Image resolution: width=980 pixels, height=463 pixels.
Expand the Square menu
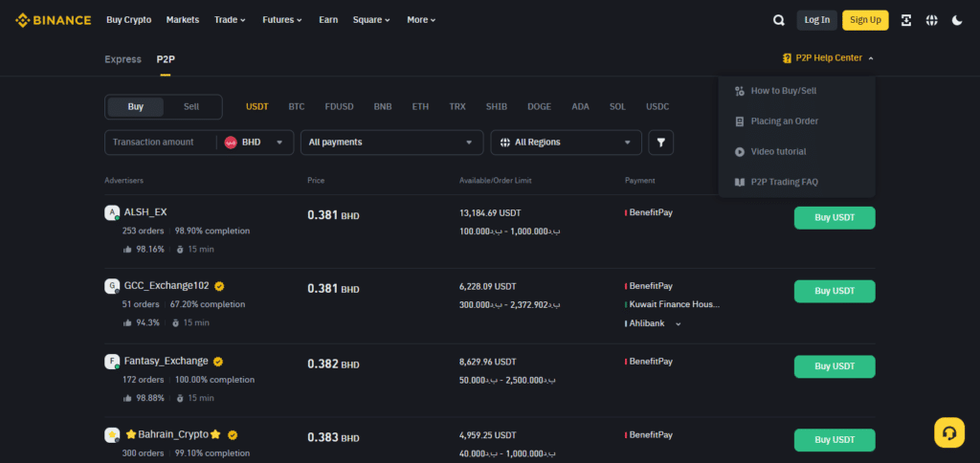371,20
